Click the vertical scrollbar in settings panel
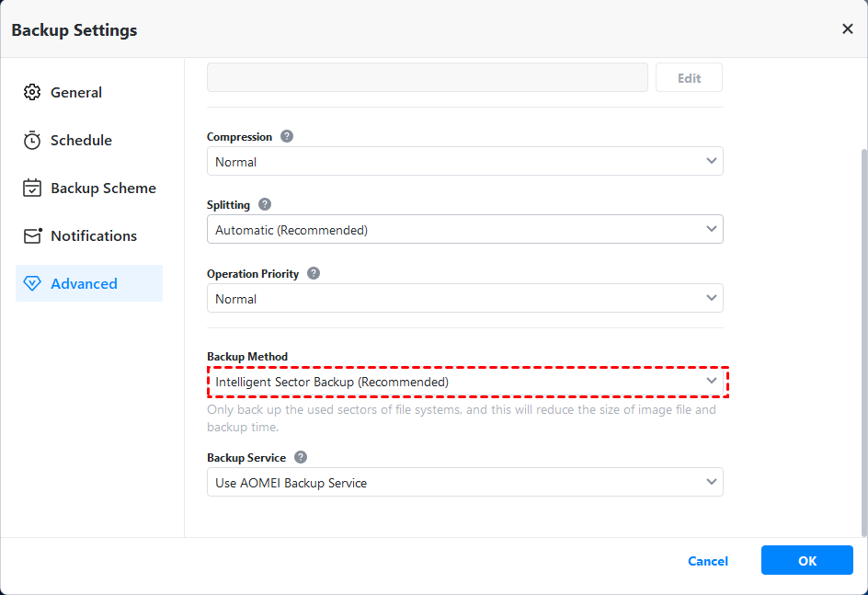Viewport: 868px width, 595px height. coord(862,340)
